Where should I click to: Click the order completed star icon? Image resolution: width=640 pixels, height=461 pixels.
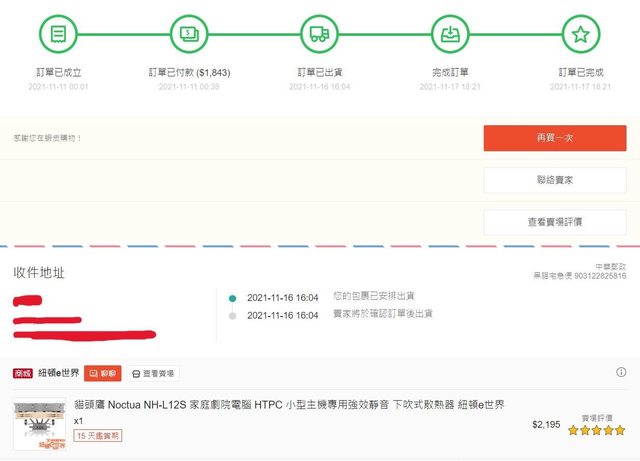pos(580,34)
